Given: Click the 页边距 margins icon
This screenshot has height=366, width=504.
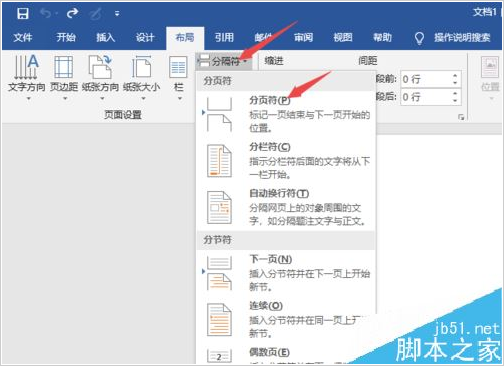Looking at the screenshot, I should pyautogui.click(x=64, y=67).
